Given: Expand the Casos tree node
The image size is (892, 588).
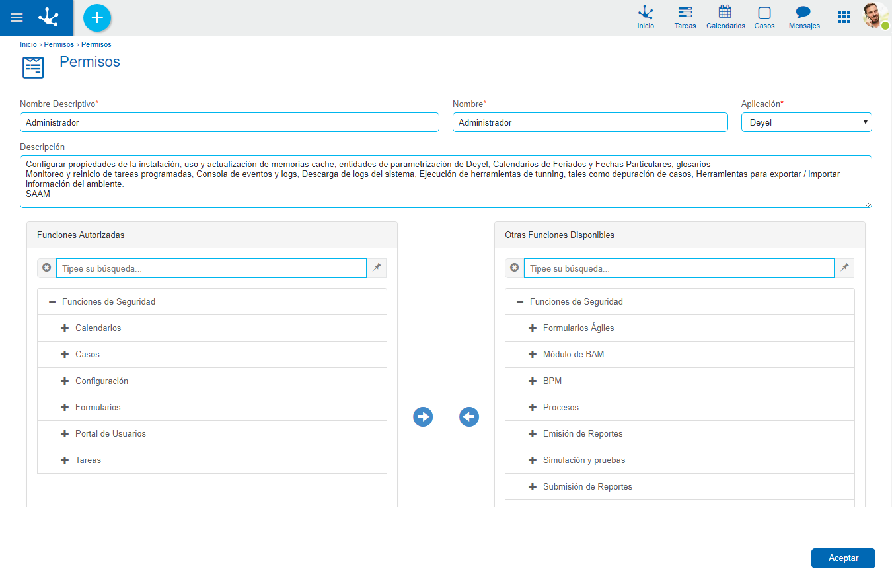Looking at the screenshot, I should pyautogui.click(x=65, y=355).
